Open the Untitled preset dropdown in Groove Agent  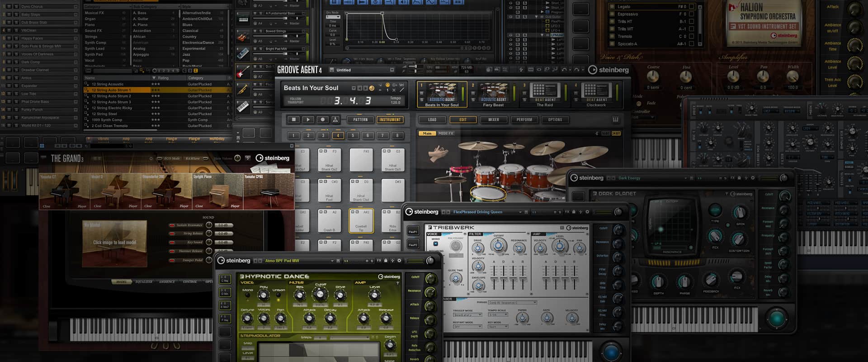click(x=392, y=70)
